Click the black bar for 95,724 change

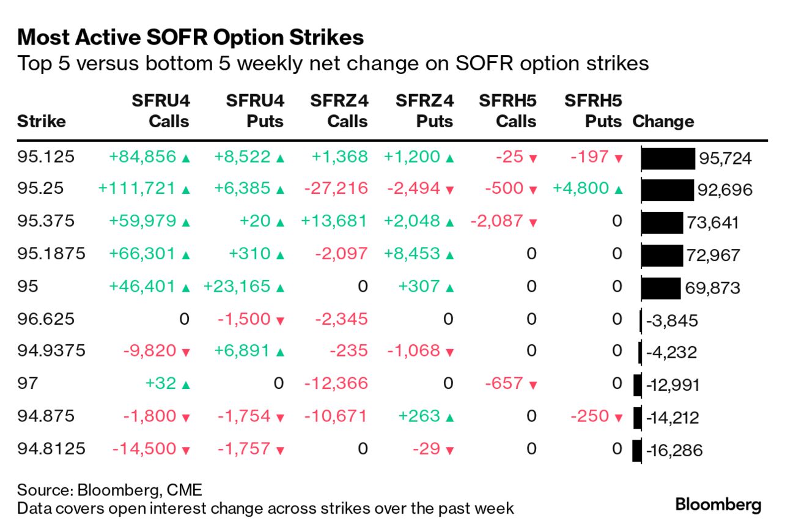click(668, 158)
